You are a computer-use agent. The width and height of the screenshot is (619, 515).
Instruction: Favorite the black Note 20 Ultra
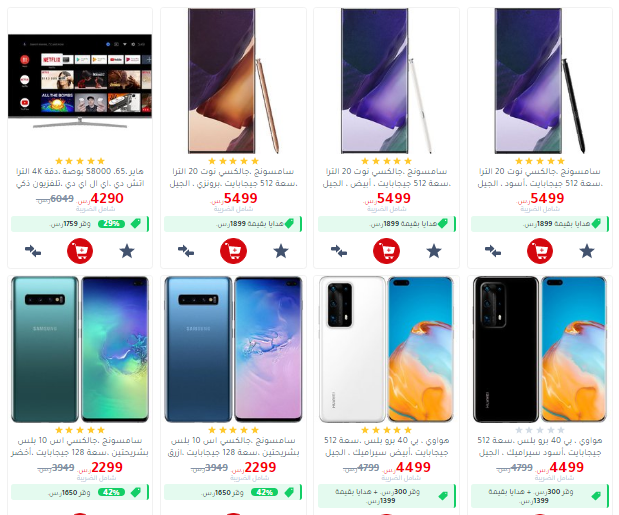[587, 251]
